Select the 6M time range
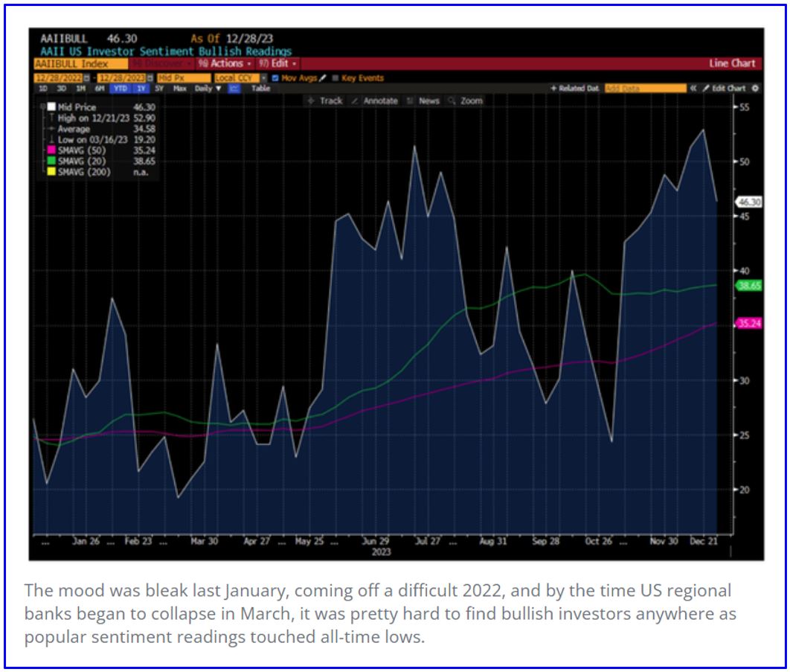The width and height of the screenshot is (790, 672). [99, 89]
